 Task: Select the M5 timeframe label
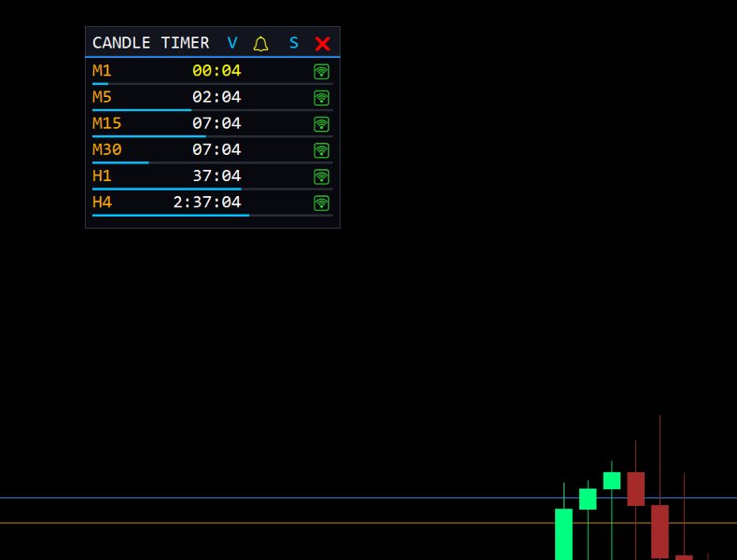(x=102, y=97)
